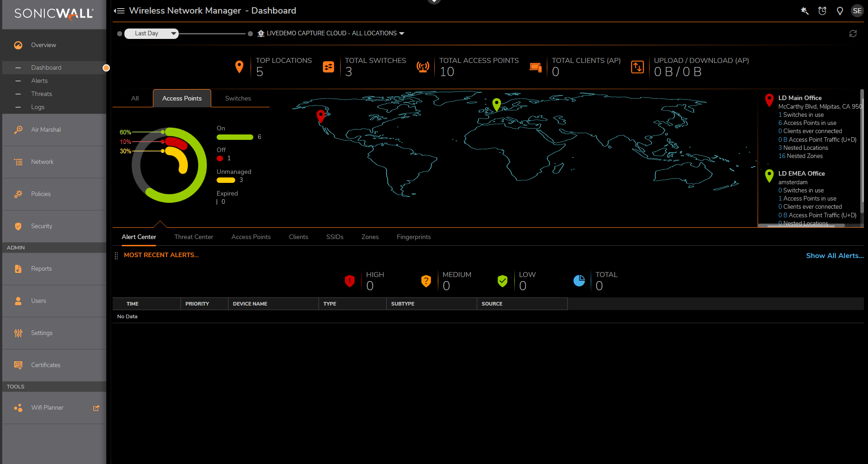Viewport: 868px width, 464px height.
Task: Click the green On status bar
Action: pos(235,137)
